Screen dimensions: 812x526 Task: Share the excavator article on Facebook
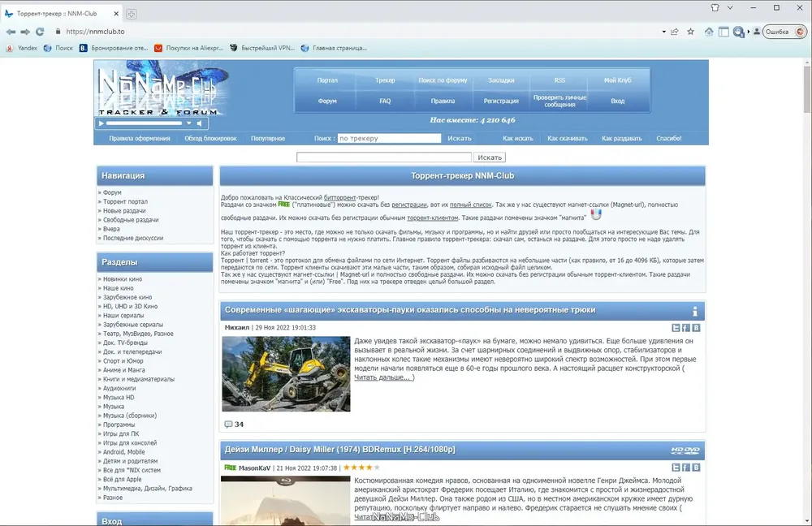point(686,328)
